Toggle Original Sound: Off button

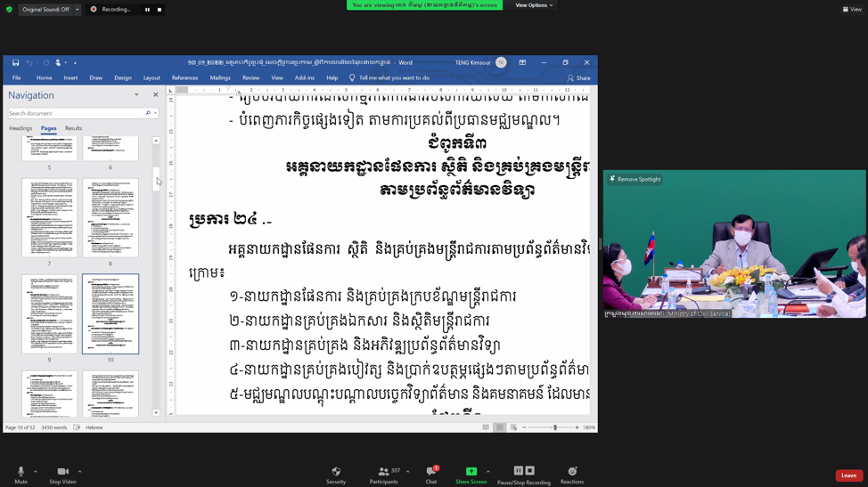coord(45,10)
